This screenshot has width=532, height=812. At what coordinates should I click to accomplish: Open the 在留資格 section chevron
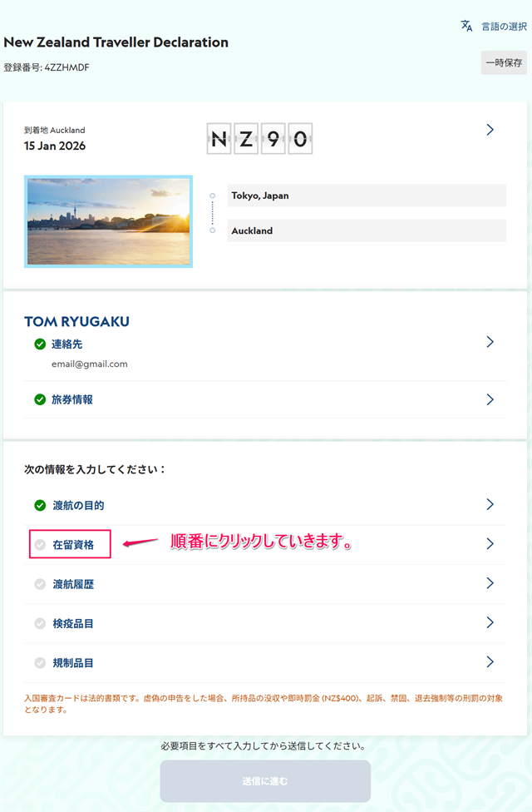489,543
